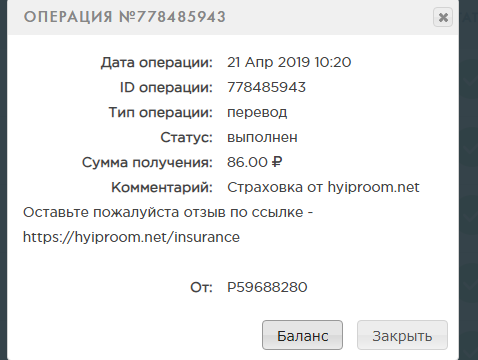This screenshot has height=360, width=478.
Task: Click the operation type value перевод
Action: [x=257, y=113]
